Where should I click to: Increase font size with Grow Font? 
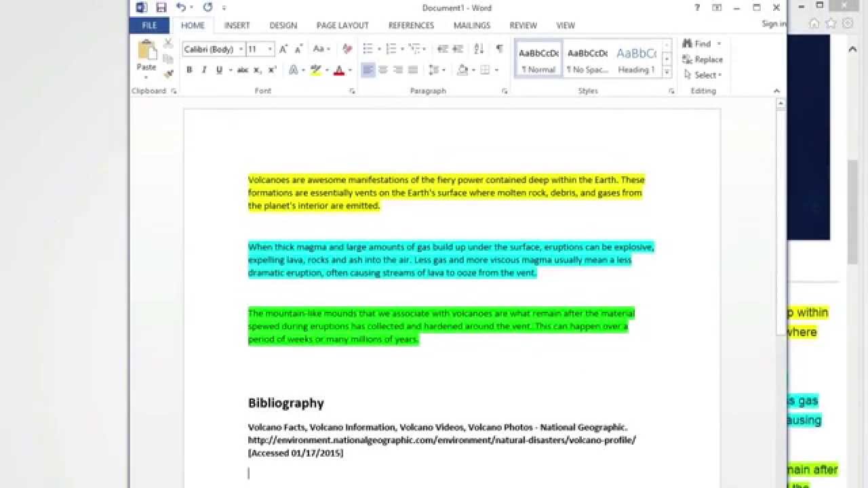[283, 49]
